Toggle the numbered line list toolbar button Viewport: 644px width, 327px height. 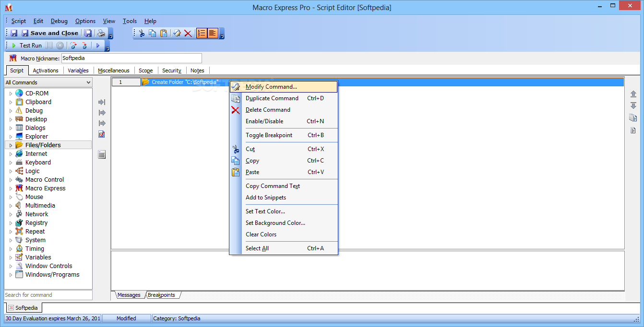(x=202, y=33)
